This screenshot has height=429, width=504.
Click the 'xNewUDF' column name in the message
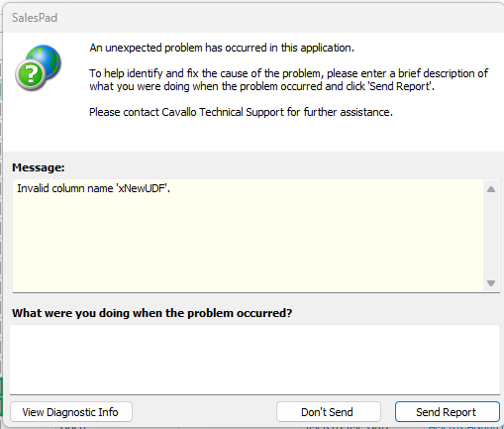[142, 188]
